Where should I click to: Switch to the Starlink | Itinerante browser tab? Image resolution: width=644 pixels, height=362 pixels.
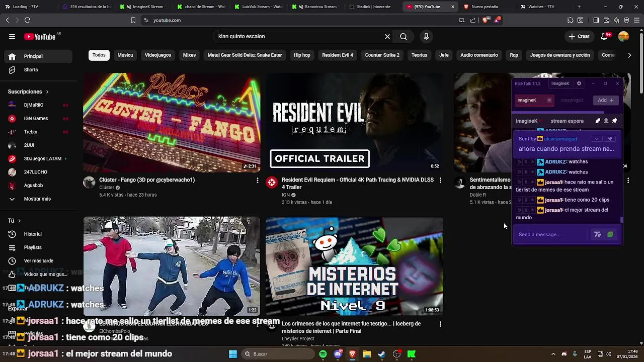[x=373, y=7]
